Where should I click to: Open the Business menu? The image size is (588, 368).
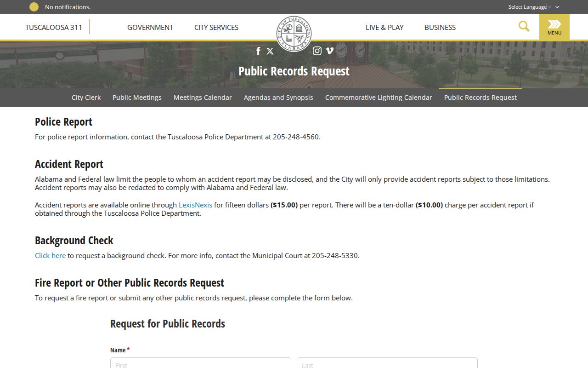coord(440,27)
